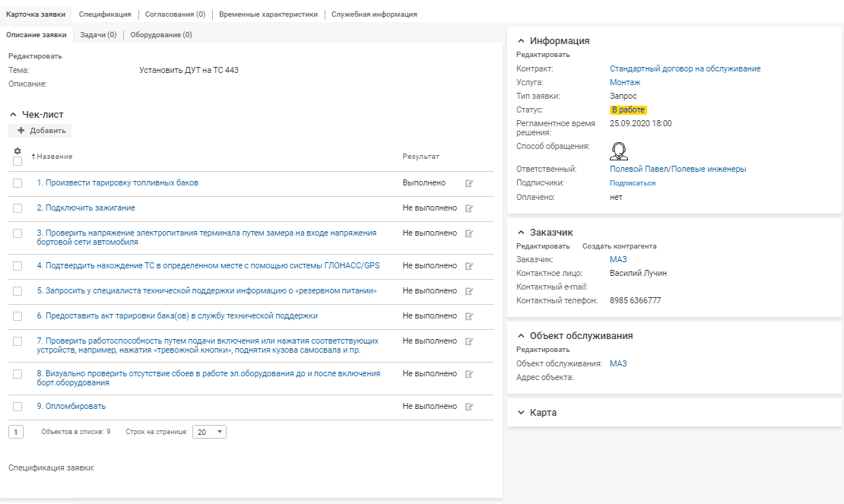Select checkbox for the ГЛОНАСС/GPS item
844x504 pixels.
(x=17, y=266)
